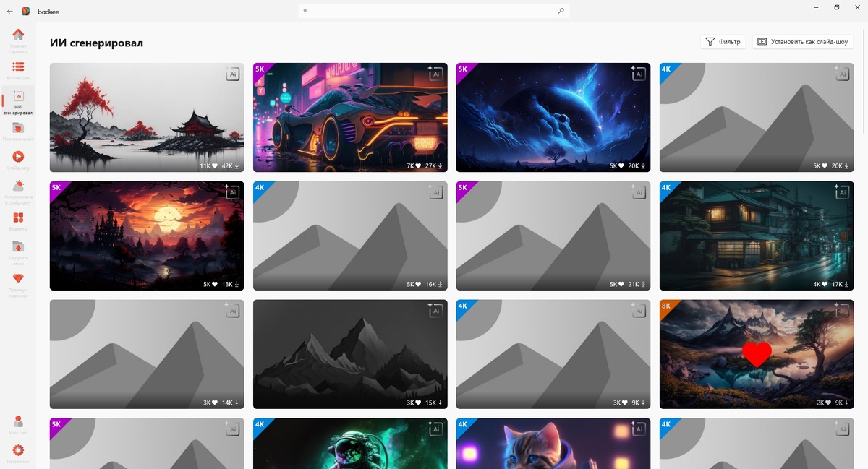The height and width of the screenshot is (469, 868).
Task: Click Установить как слайд-шоу button
Action: point(803,42)
